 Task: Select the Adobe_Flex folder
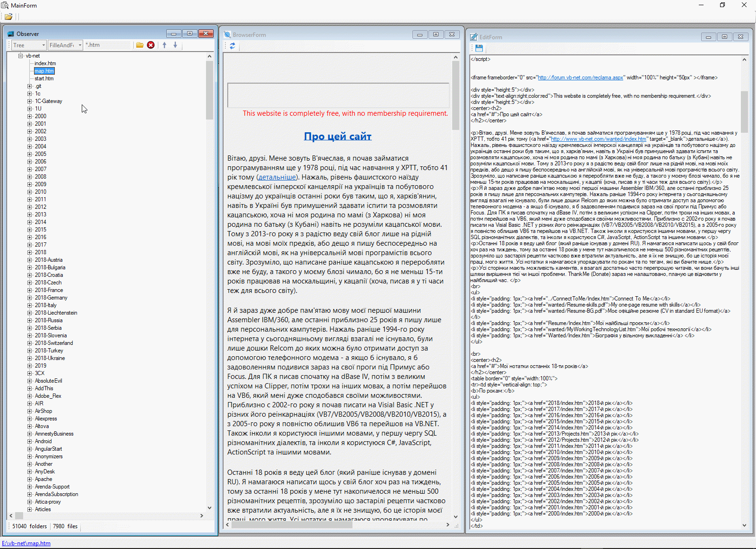(48, 396)
